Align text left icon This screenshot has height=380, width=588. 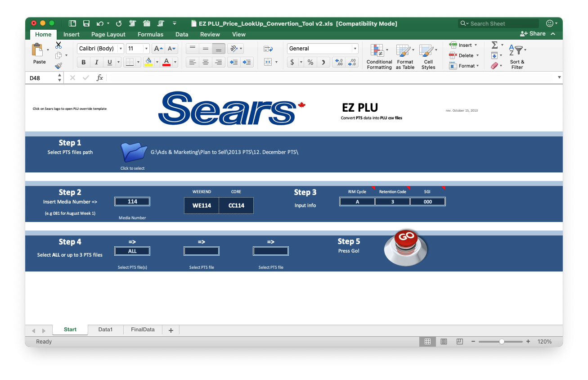(193, 63)
